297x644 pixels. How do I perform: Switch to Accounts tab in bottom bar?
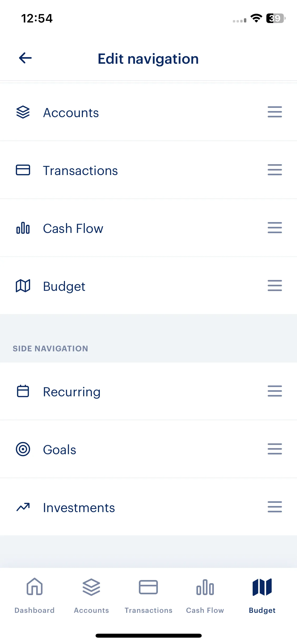pyautogui.click(x=91, y=595)
